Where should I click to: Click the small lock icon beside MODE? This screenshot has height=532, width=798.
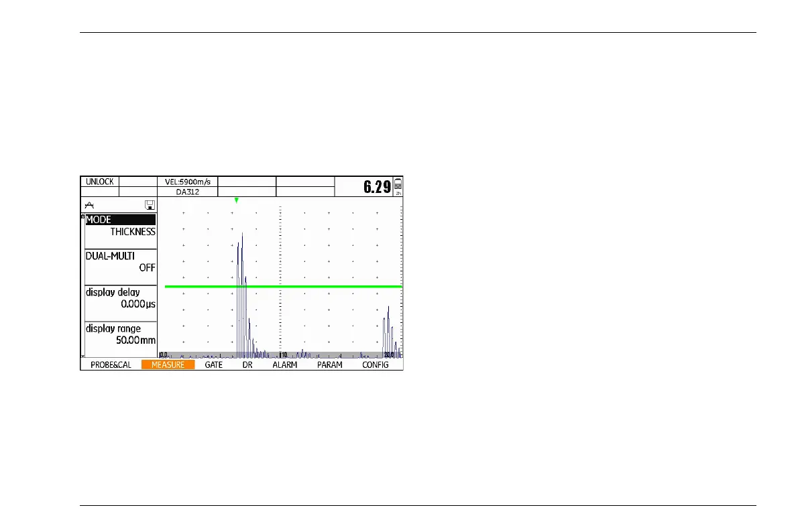[x=82, y=216]
